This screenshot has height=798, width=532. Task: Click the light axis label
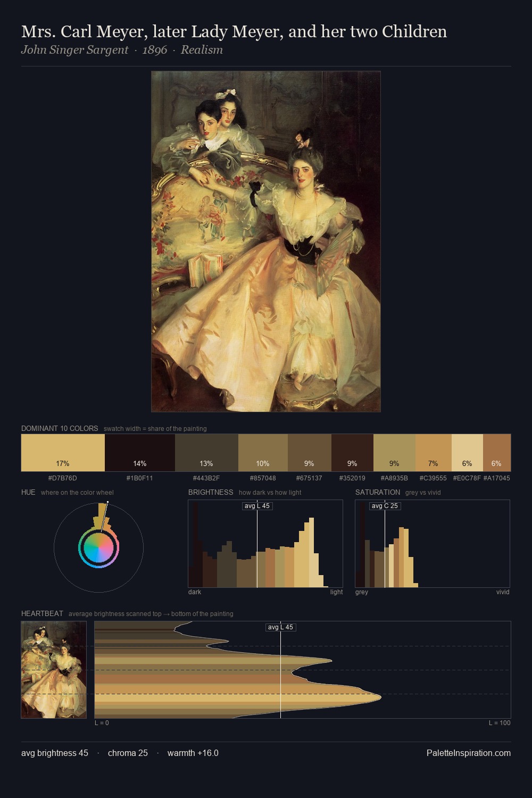(x=336, y=592)
